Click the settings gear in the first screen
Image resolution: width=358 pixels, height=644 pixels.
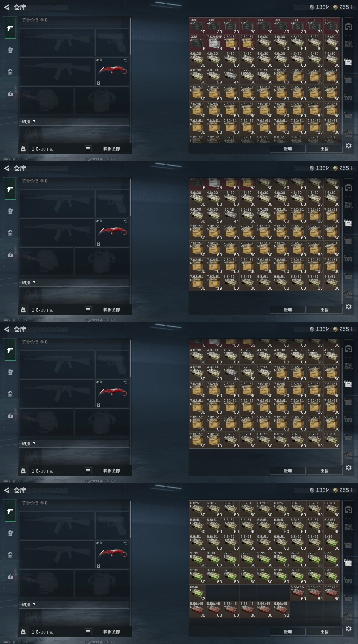point(349,146)
